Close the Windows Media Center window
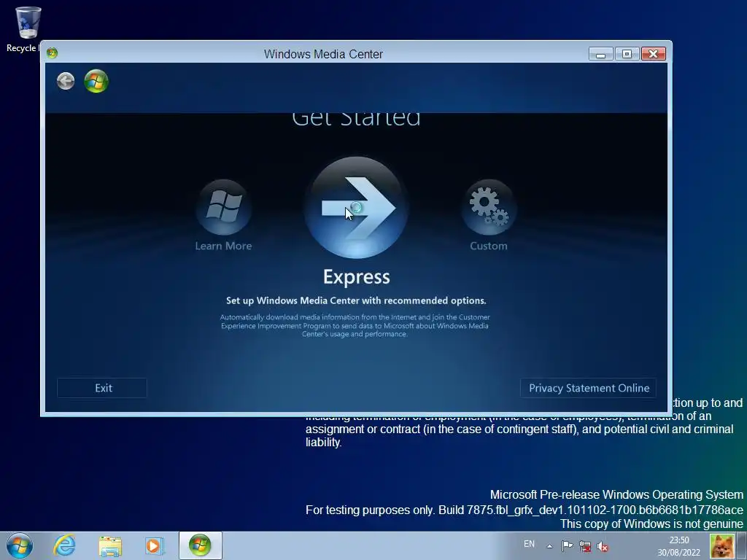 (x=653, y=54)
